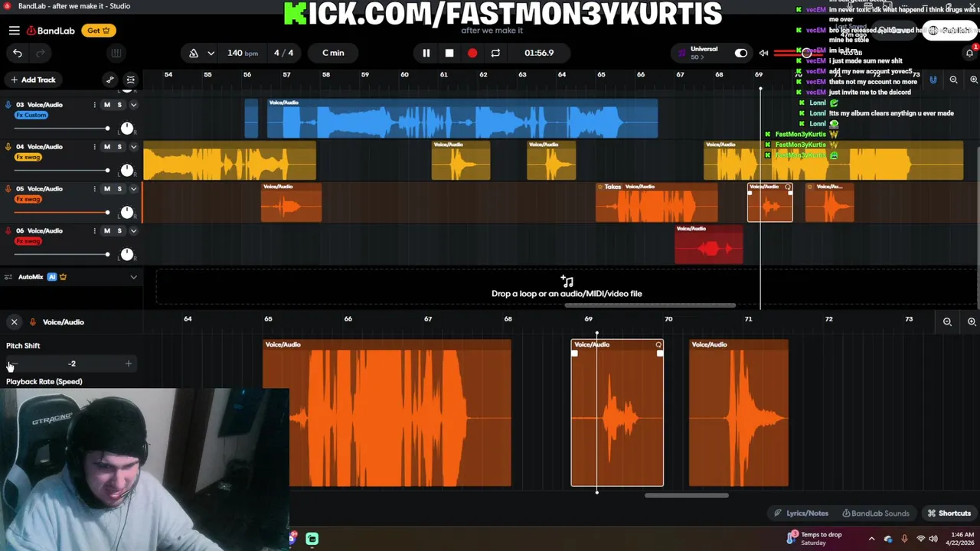
Task: Start recording with the red record button
Action: (x=472, y=53)
